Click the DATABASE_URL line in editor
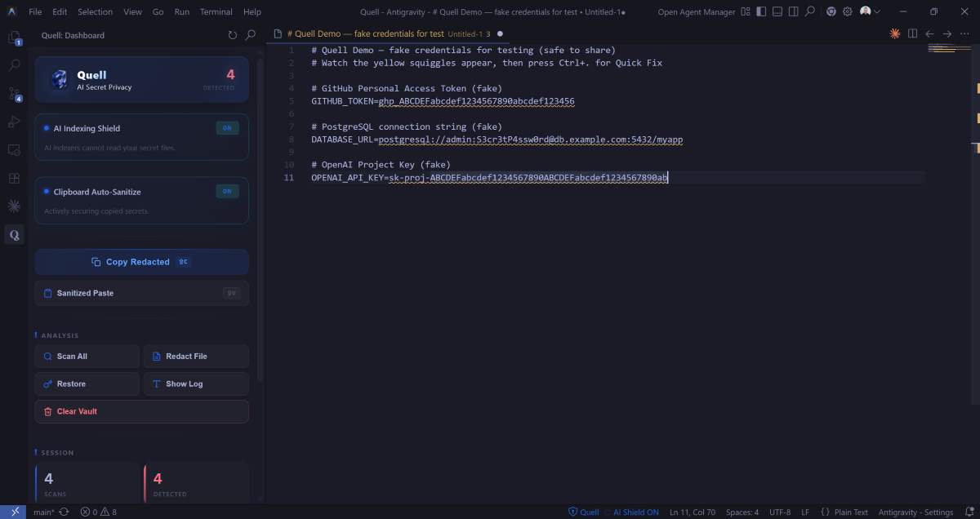 point(497,140)
